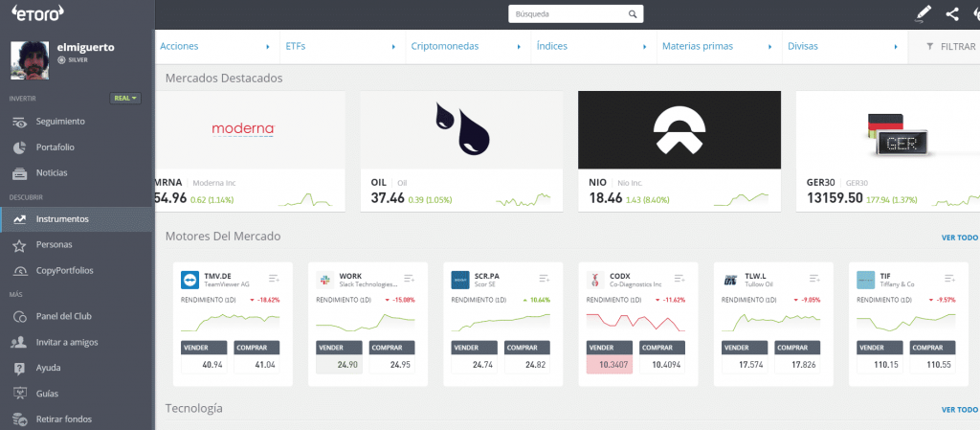Click VENDER 10.3407 on CODX
This screenshot has width=980, height=430.
(610, 357)
